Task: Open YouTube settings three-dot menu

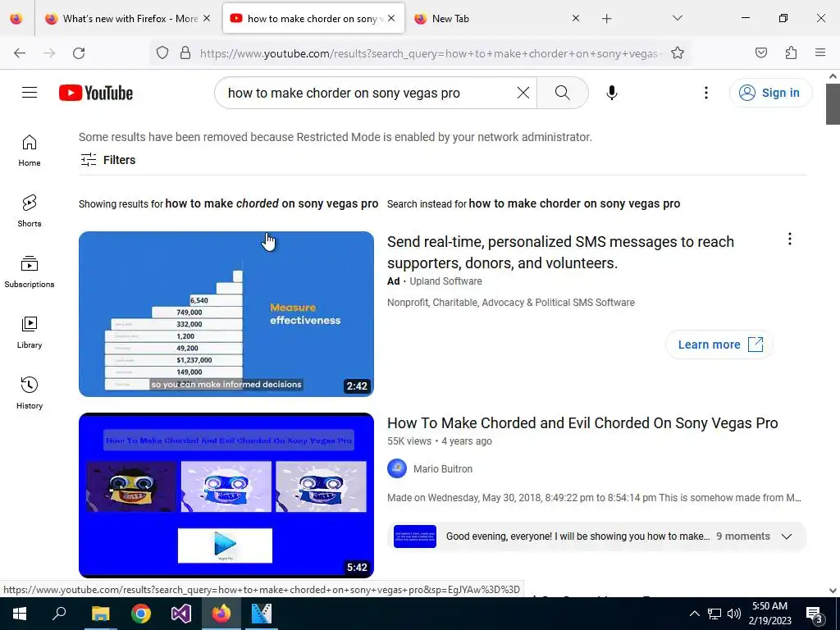Action: click(x=705, y=93)
